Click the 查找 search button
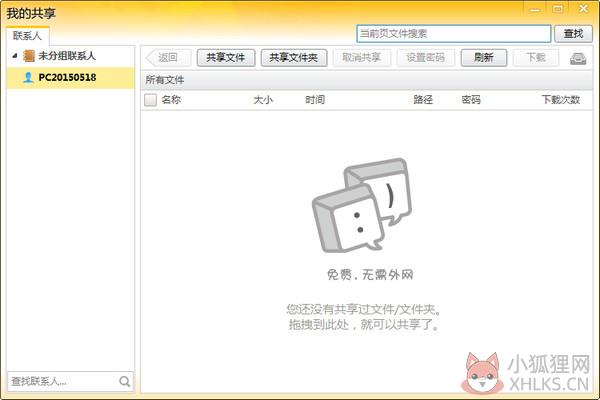600x400 pixels. [573, 34]
